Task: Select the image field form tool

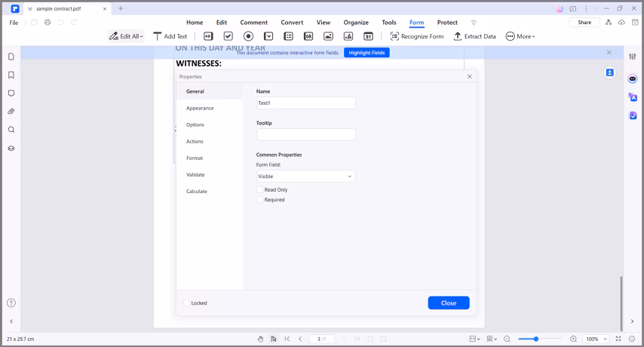Action: coord(329,36)
